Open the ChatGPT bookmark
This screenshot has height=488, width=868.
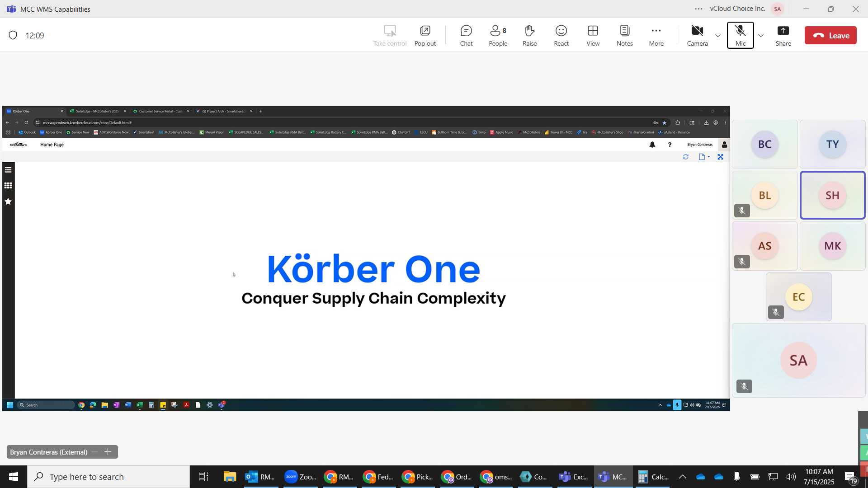click(x=401, y=132)
